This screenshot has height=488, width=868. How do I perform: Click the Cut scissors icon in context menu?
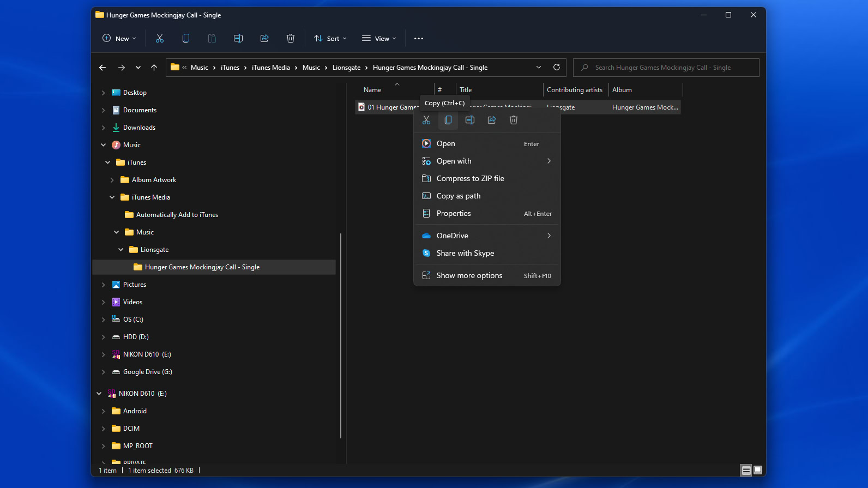pos(426,120)
